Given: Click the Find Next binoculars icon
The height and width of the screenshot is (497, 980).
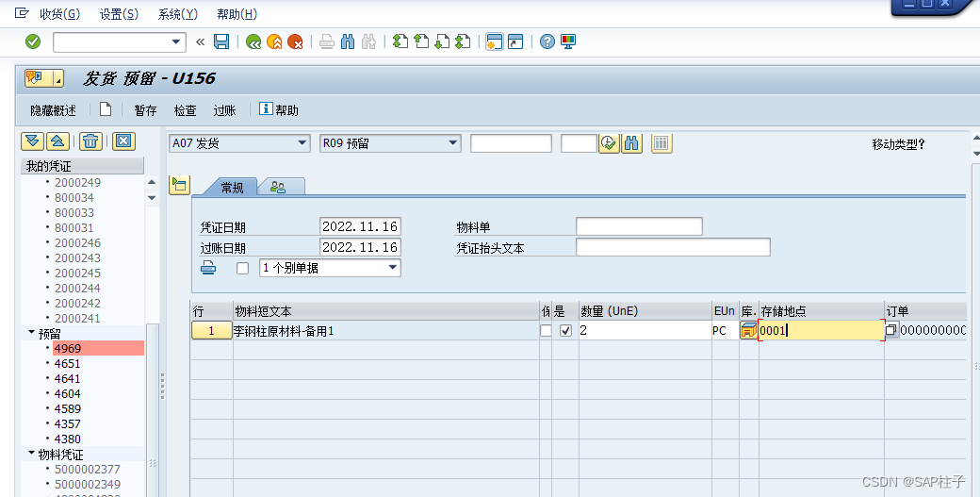Looking at the screenshot, I should pos(368,41).
